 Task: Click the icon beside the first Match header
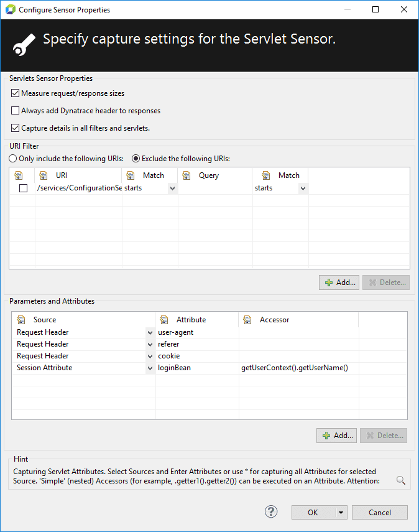(131, 175)
